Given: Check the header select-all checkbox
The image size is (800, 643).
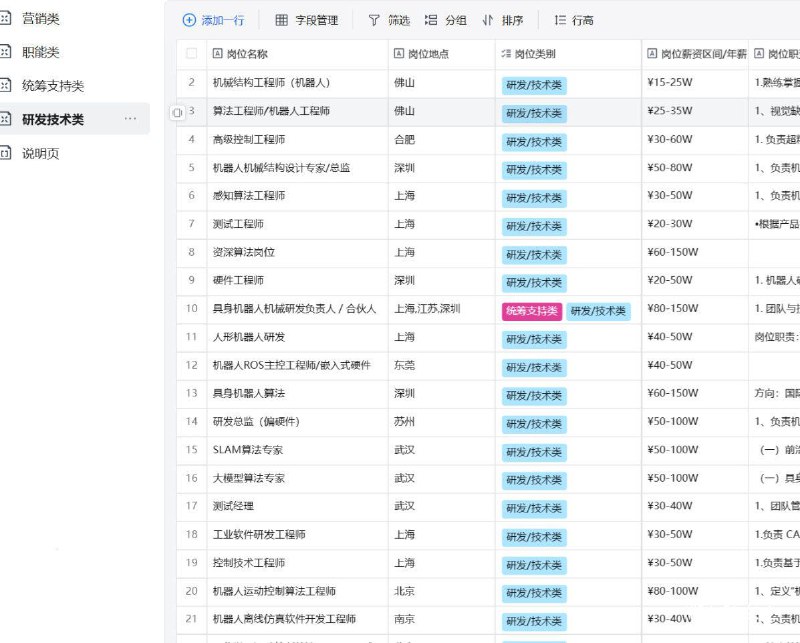Looking at the screenshot, I should [x=193, y=55].
